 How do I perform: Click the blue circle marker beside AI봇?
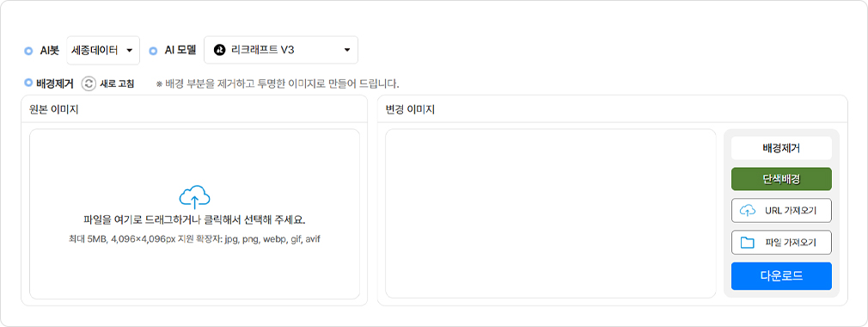click(x=28, y=51)
